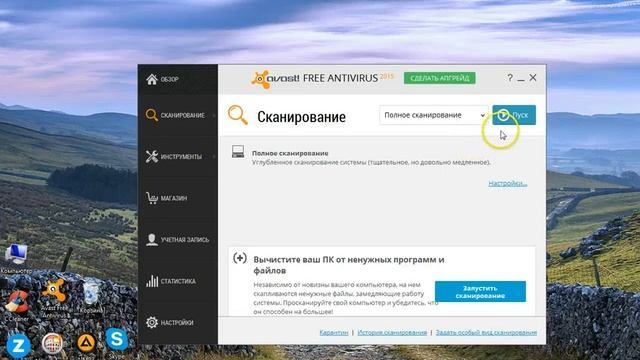Select the blue Z desktop icon

coord(18,346)
